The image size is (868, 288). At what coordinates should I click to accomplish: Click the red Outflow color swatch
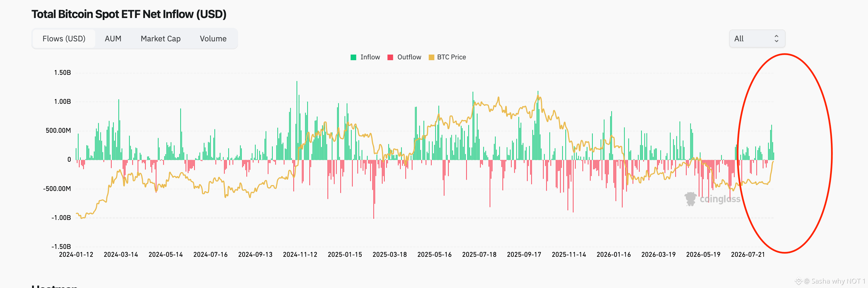pos(391,57)
